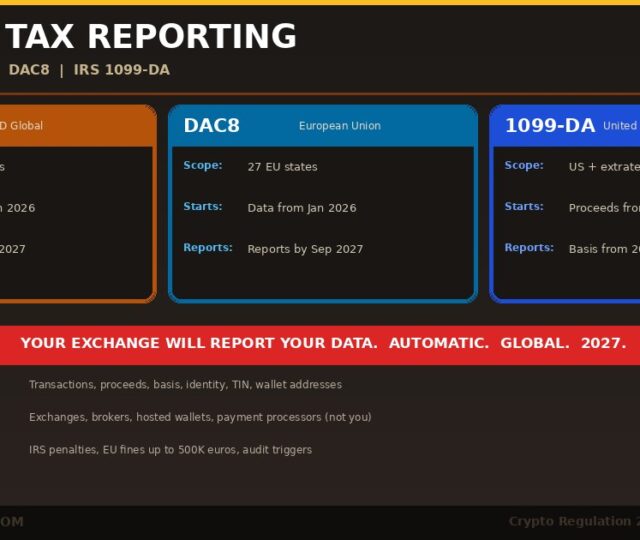This screenshot has height=540, width=640.
Task: Click 'Exchanges, brokers, hosted wallets' line
Action: (200, 418)
